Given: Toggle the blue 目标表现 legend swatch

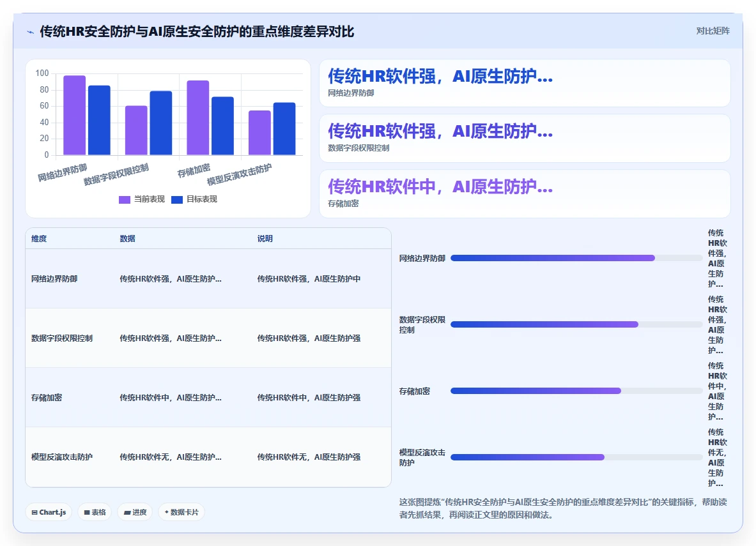Looking at the screenshot, I should point(177,199).
